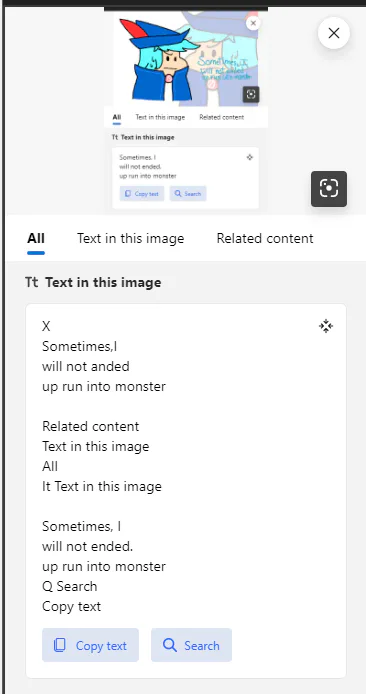This screenshot has height=694, width=366.
Task: Select the large All tab with the blue underline
Action: coord(36,239)
